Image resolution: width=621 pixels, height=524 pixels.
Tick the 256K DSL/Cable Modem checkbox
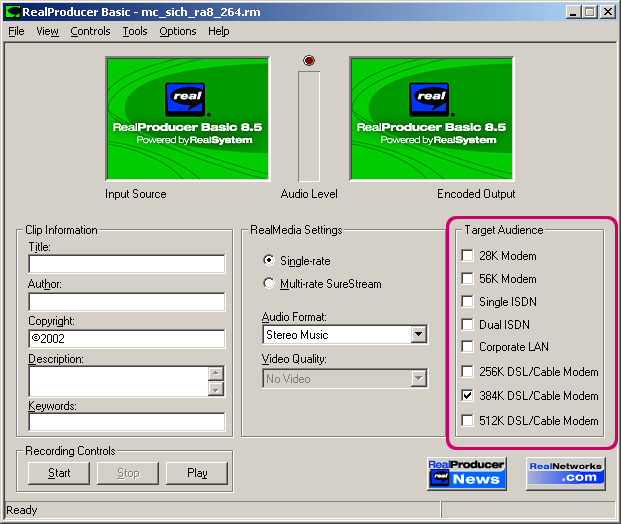467,372
